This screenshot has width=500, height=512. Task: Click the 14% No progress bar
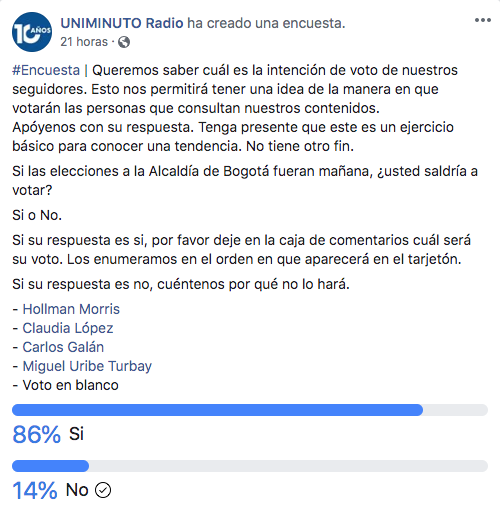(250, 466)
